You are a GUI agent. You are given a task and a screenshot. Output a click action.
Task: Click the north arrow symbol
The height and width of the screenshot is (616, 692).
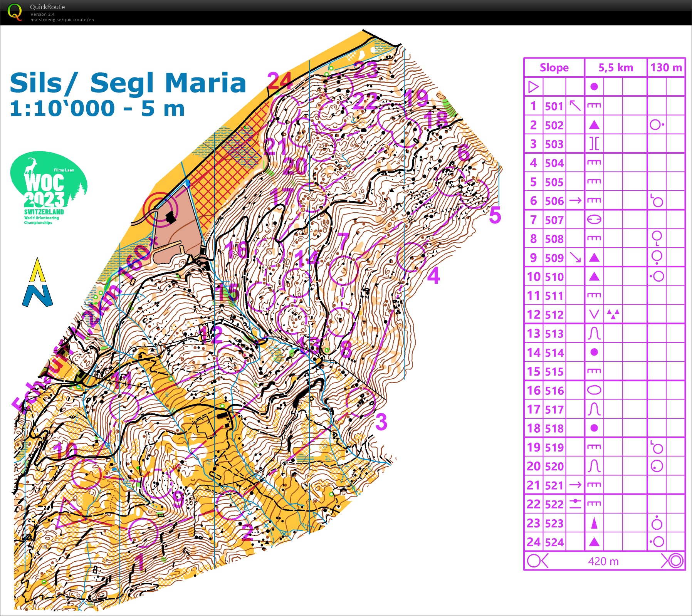pyautogui.click(x=37, y=282)
